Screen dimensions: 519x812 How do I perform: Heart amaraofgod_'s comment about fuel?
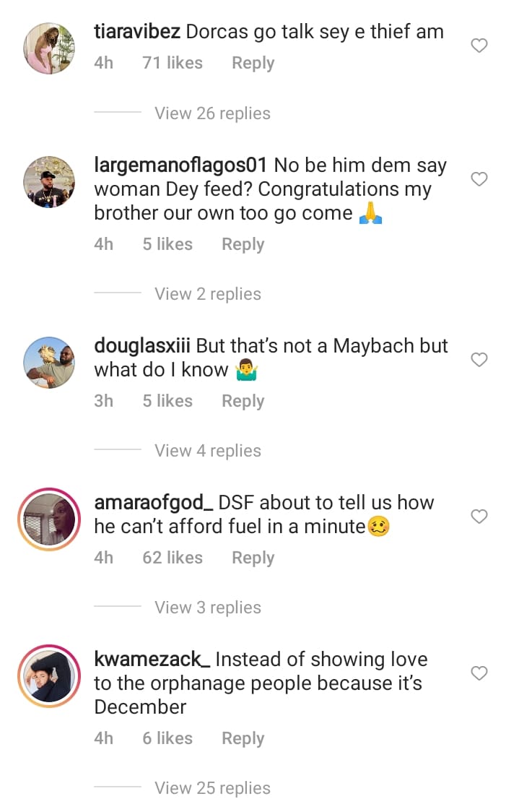click(x=479, y=517)
